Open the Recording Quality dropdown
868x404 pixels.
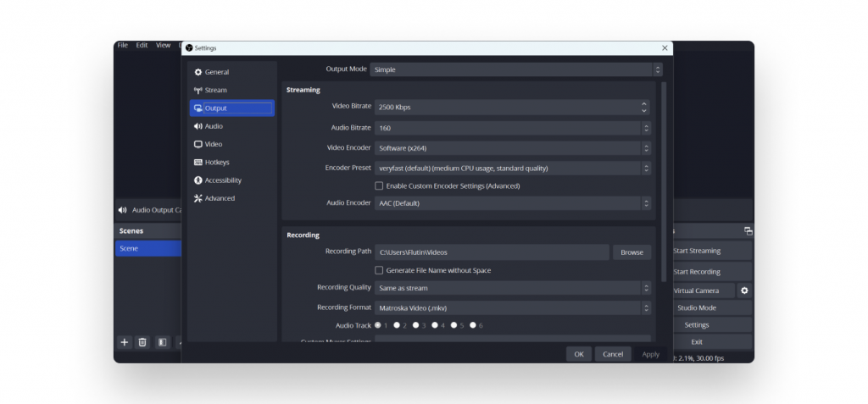pos(513,288)
